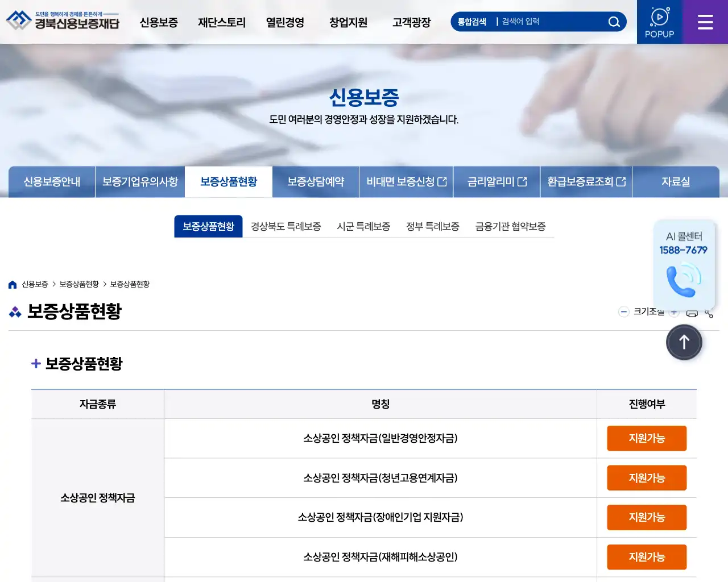The height and width of the screenshot is (582, 728).
Task: Open 환급보증료조회 external link
Action: (x=586, y=182)
